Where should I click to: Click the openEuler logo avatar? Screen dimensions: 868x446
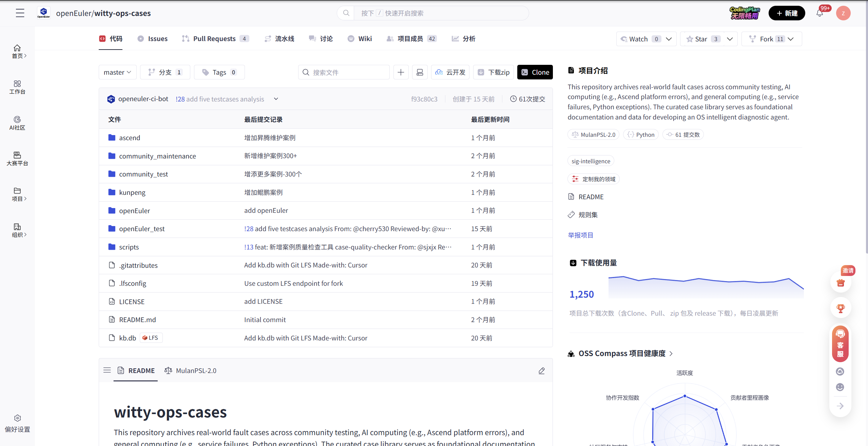(x=44, y=13)
